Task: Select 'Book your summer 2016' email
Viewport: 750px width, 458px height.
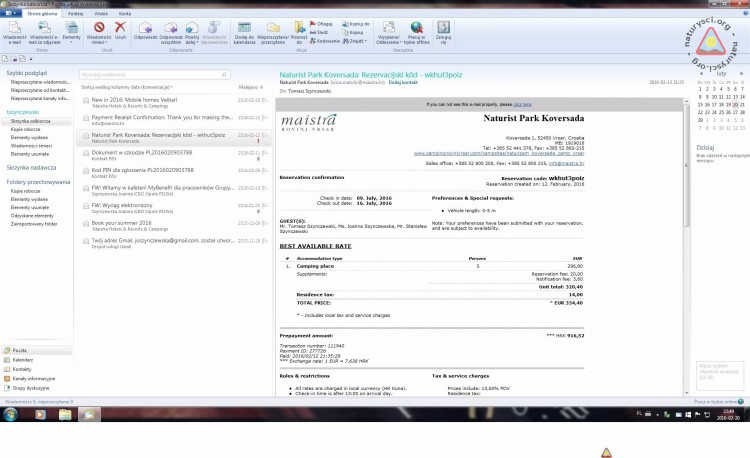Action: coord(175,226)
